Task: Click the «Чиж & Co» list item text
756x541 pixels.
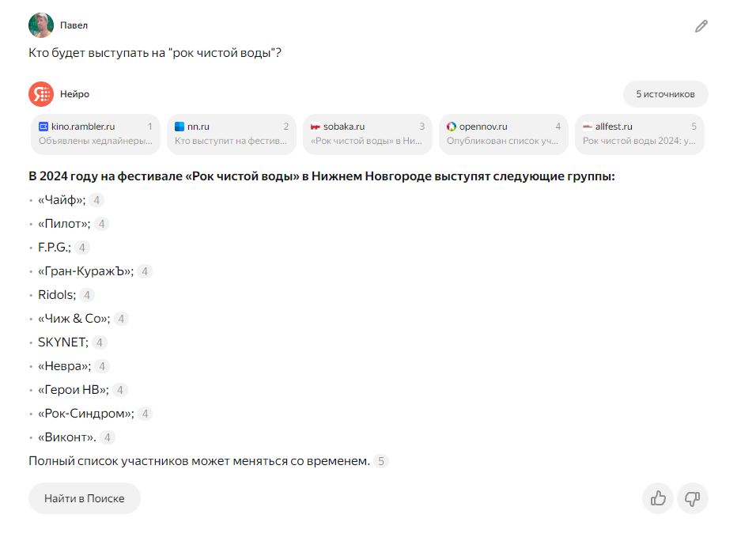Action: (x=74, y=319)
